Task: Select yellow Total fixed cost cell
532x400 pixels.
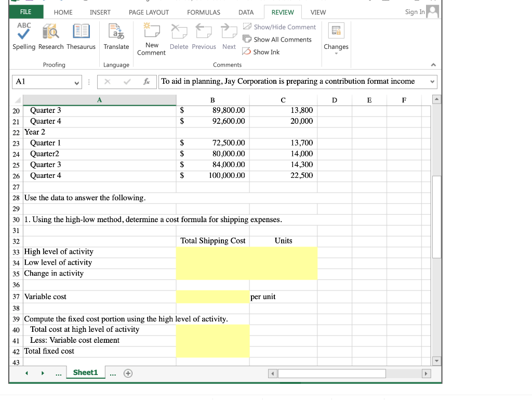Action: 212,352
